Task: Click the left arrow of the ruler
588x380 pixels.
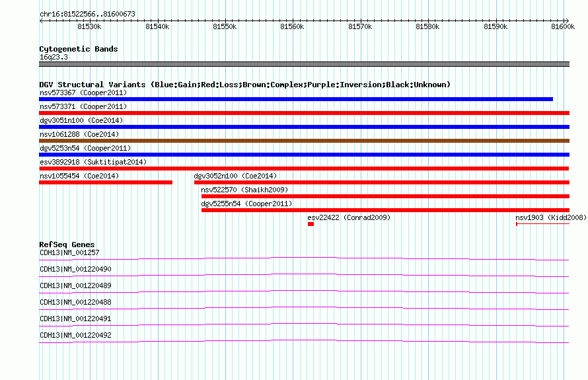Action: pyautogui.click(x=41, y=20)
